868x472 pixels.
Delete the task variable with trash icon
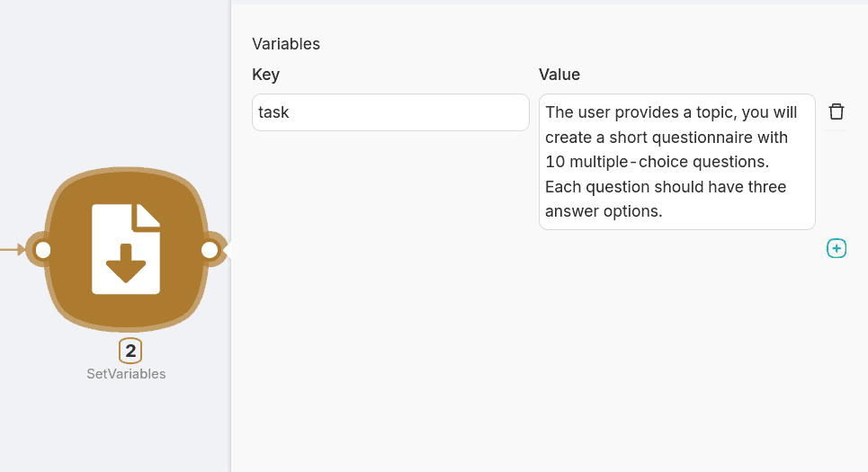(x=837, y=111)
